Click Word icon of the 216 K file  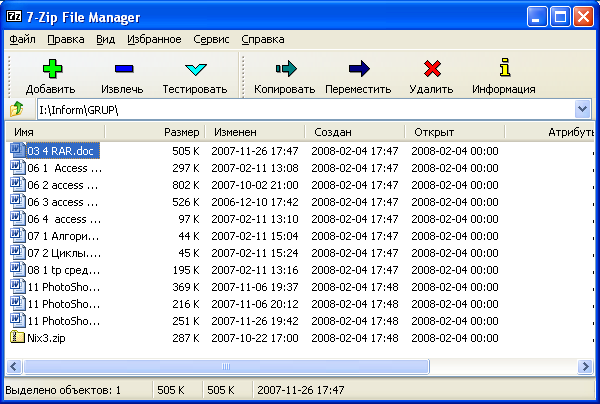click(x=18, y=303)
